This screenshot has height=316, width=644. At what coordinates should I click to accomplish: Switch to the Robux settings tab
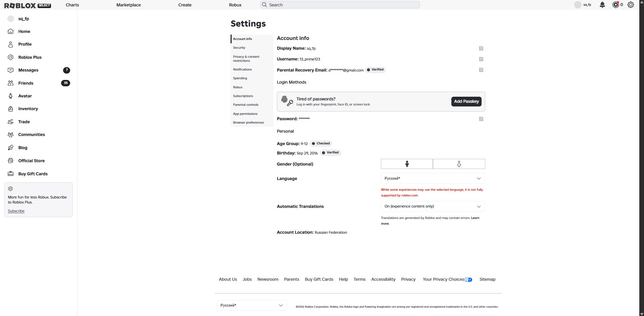[x=252, y=87]
